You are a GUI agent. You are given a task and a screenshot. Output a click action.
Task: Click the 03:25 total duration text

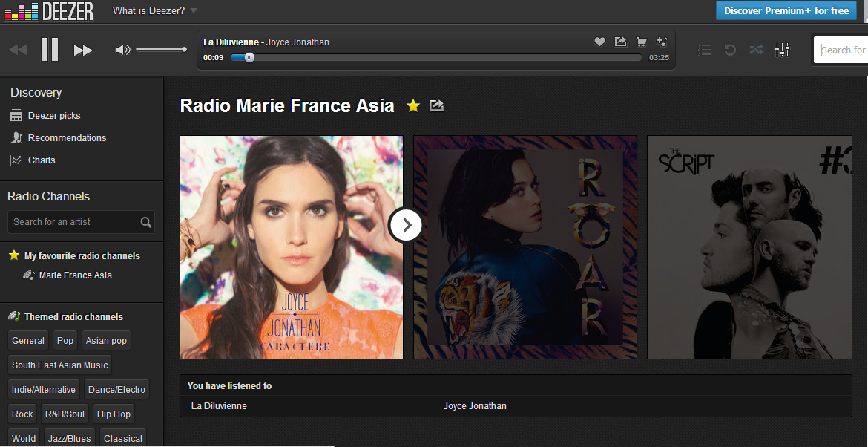[659, 58]
